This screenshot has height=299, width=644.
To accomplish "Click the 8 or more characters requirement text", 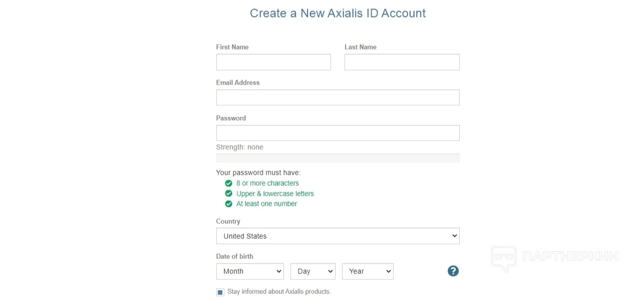I will [267, 183].
